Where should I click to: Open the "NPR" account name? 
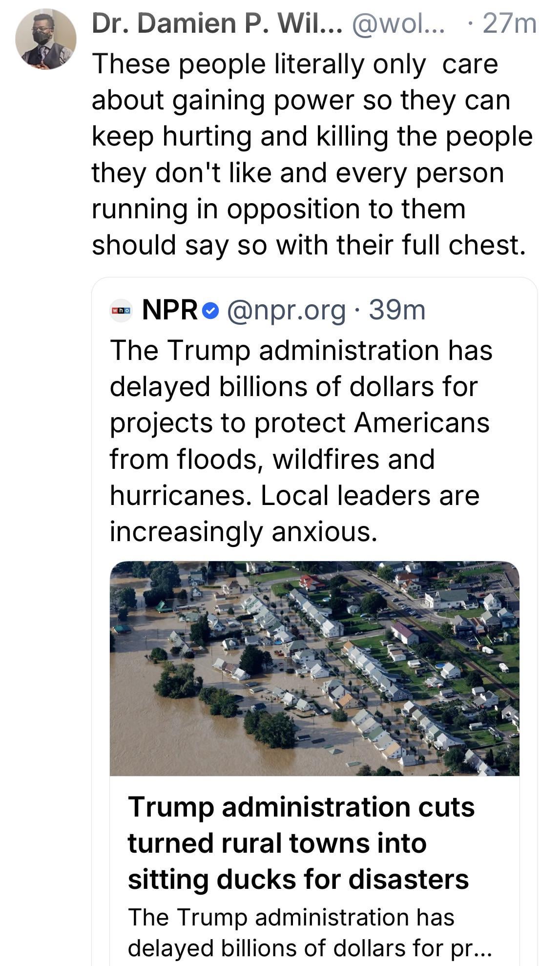[x=169, y=310]
